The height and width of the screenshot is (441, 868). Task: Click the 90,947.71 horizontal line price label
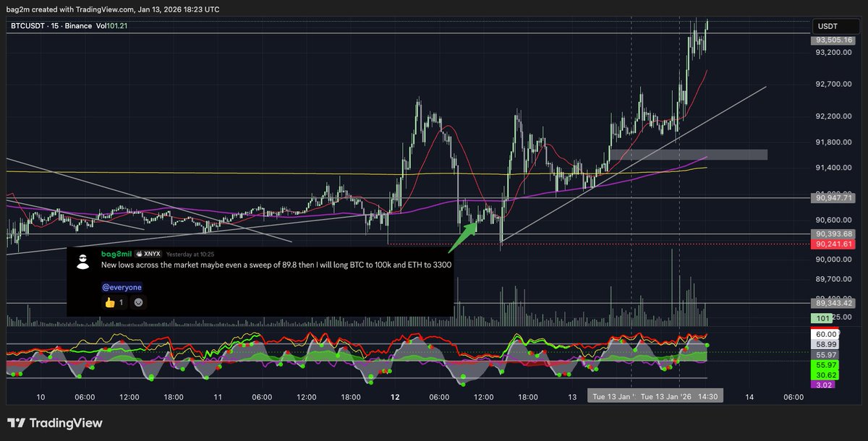[x=833, y=197]
